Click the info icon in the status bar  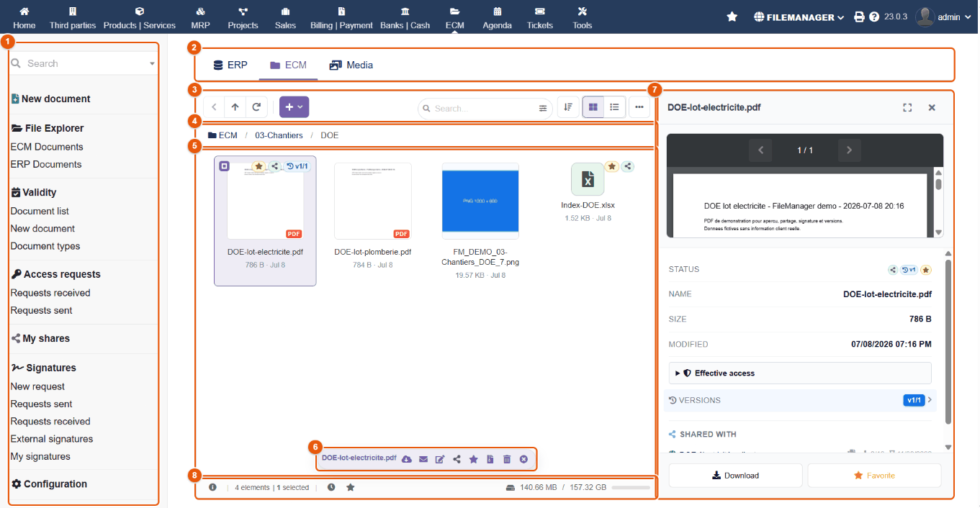(212, 487)
